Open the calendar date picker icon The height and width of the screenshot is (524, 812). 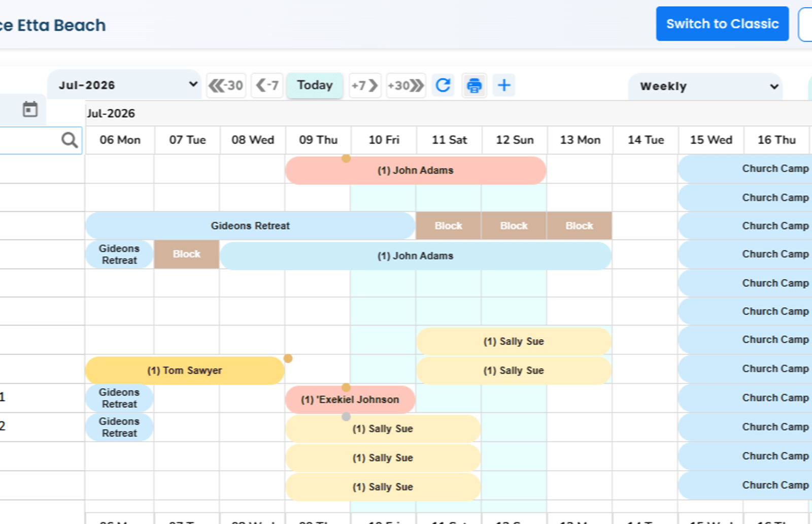30,109
